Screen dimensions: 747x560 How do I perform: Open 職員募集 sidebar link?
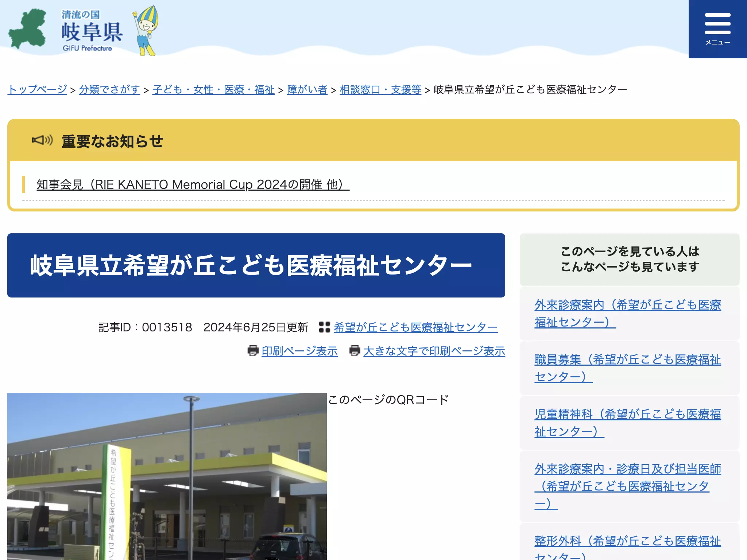[628, 368]
